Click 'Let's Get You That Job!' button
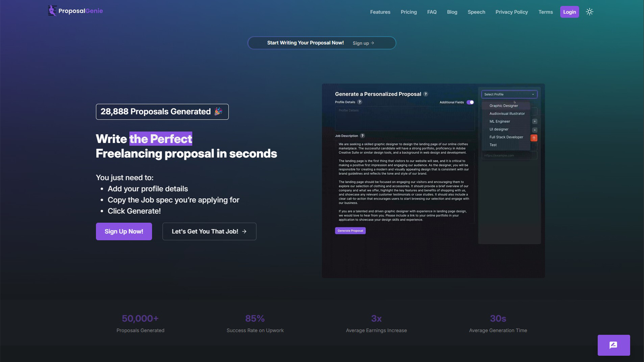 (209, 231)
